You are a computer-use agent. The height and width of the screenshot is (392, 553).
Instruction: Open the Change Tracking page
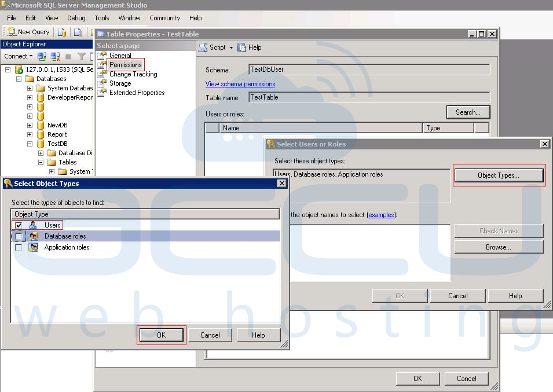click(x=133, y=74)
